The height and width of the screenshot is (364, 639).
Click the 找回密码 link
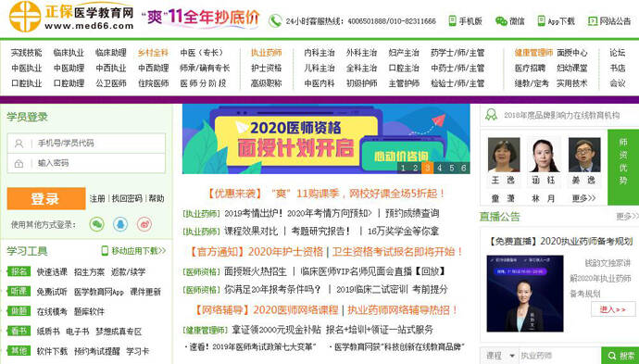127,198
